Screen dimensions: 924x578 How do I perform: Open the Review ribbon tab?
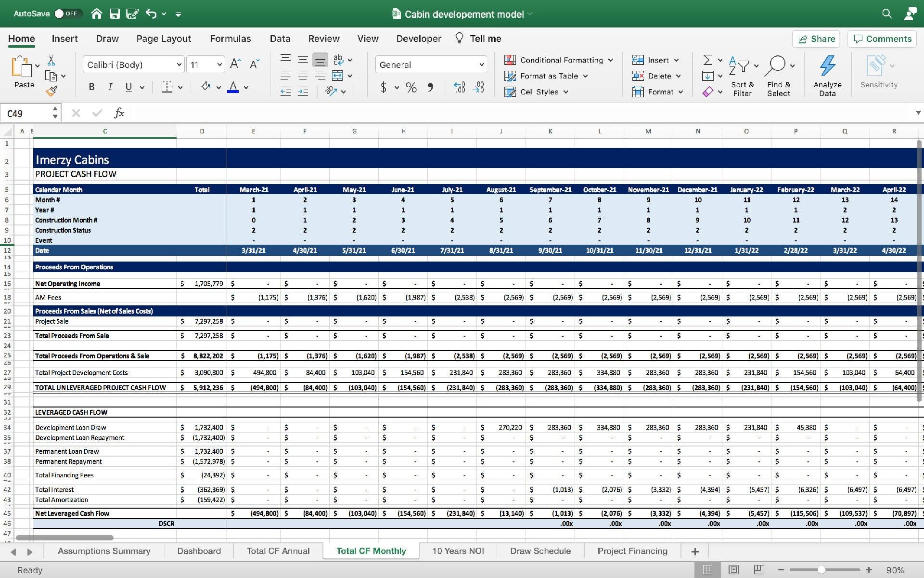[324, 39]
